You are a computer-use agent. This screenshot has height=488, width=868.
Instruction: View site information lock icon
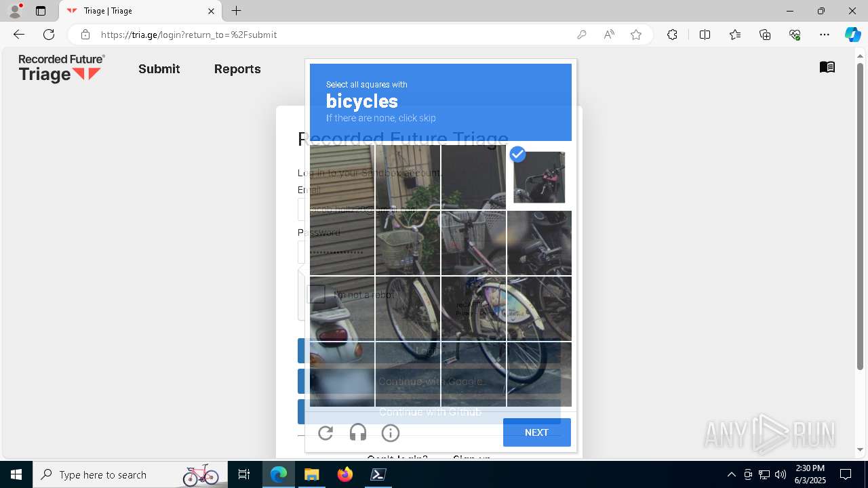[85, 35]
